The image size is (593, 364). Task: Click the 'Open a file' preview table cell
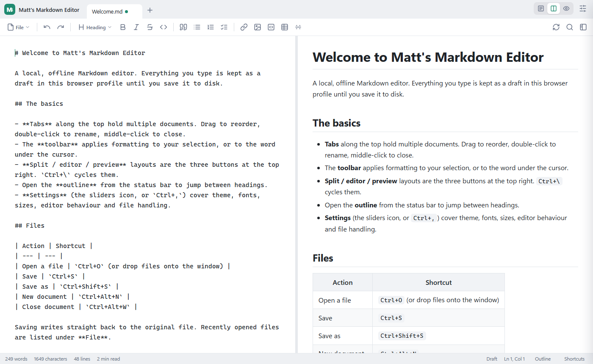point(343,300)
